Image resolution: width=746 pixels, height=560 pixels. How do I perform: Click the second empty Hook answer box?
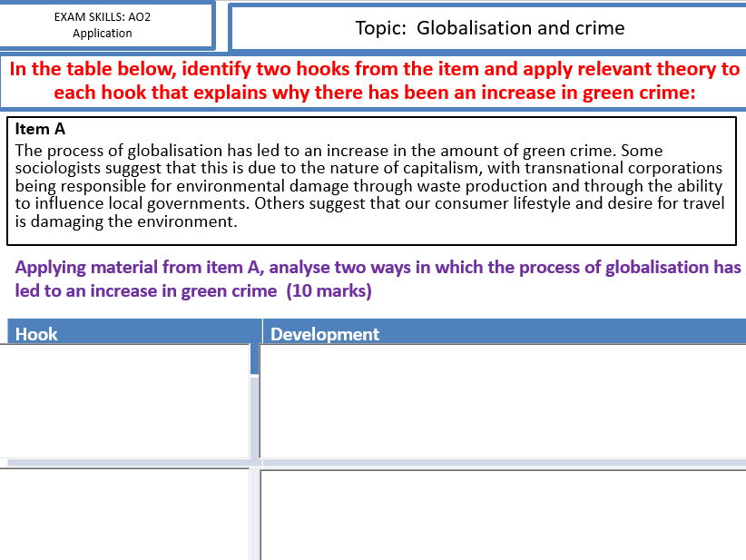point(124,515)
